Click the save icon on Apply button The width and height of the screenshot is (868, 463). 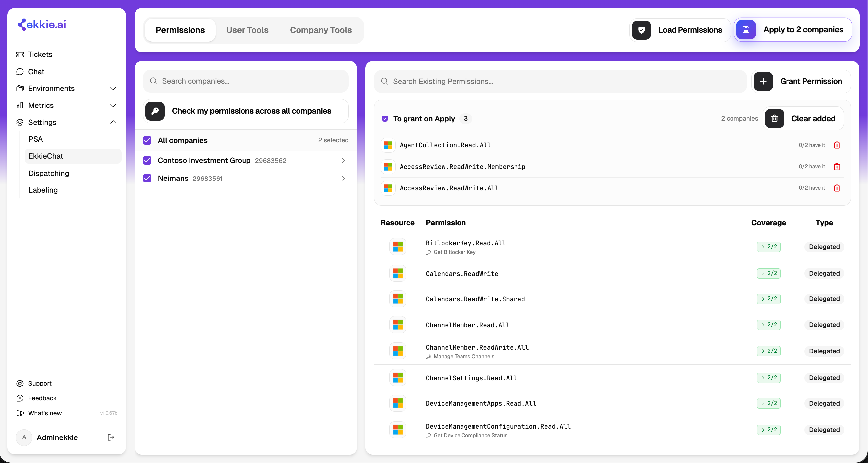pos(746,30)
